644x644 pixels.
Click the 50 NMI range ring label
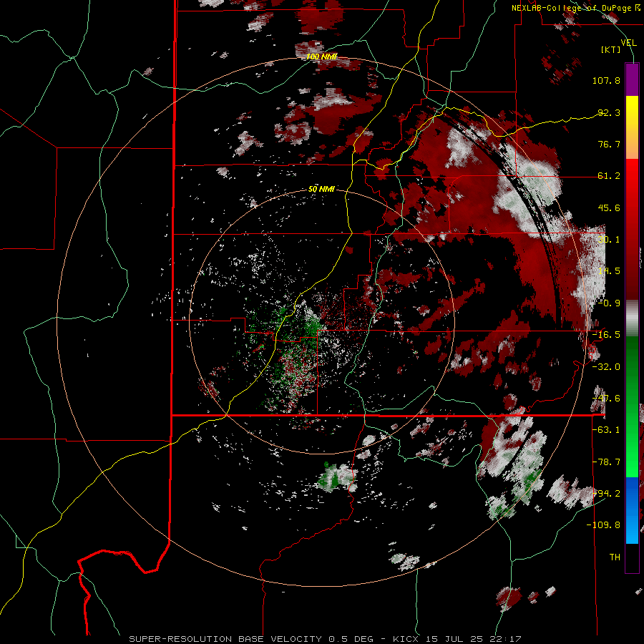321,189
